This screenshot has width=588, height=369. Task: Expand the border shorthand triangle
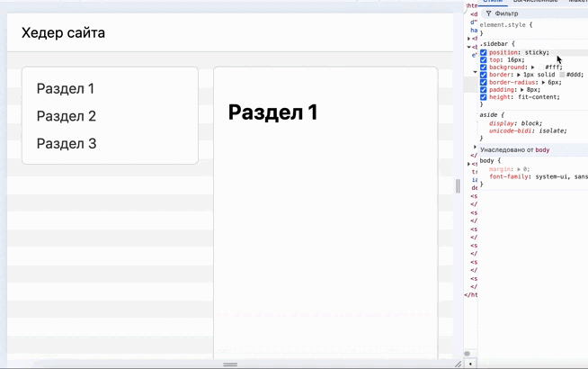pos(519,75)
